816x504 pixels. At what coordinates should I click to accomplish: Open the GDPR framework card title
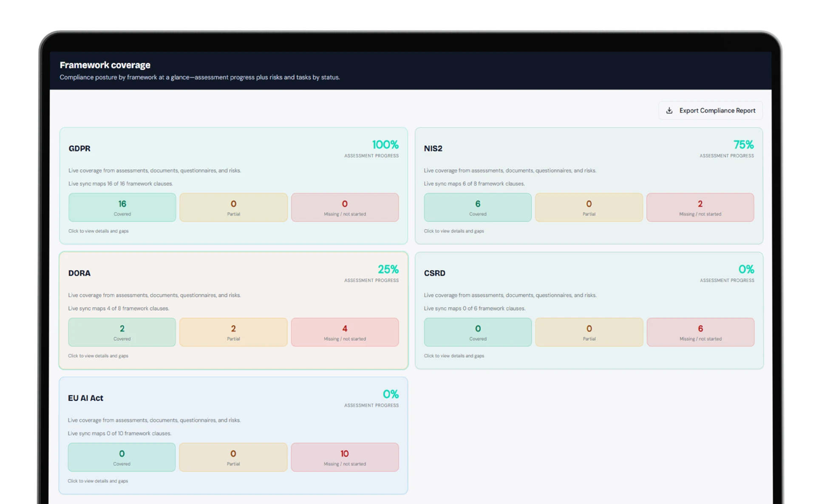coord(79,148)
